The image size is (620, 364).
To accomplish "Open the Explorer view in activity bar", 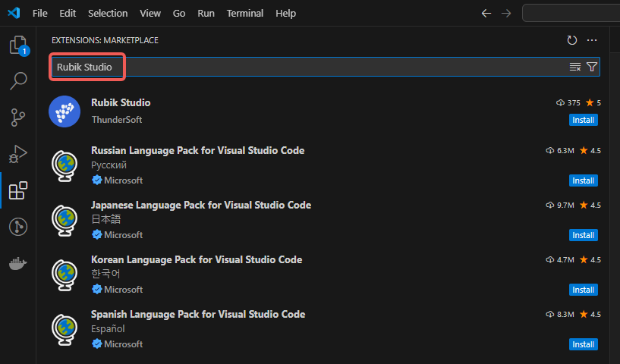I will pyautogui.click(x=18, y=45).
